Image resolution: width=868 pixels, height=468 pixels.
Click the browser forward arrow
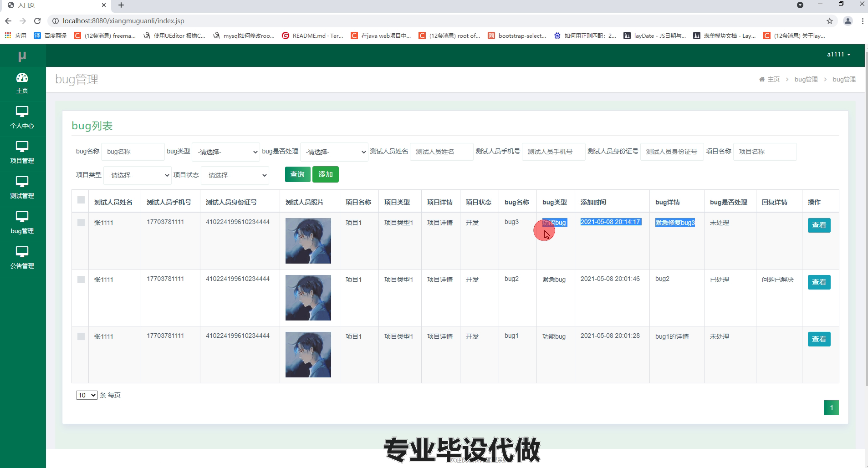coord(23,21)
